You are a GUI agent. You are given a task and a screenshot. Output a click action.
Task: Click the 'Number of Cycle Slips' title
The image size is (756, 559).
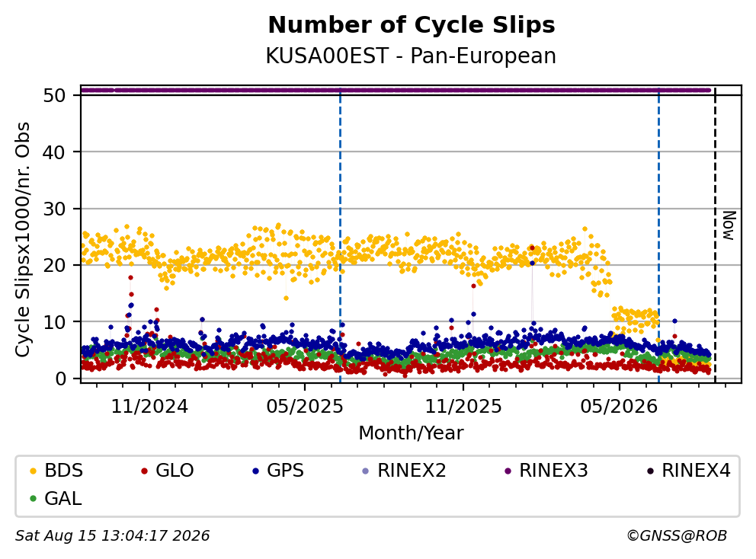412,25
